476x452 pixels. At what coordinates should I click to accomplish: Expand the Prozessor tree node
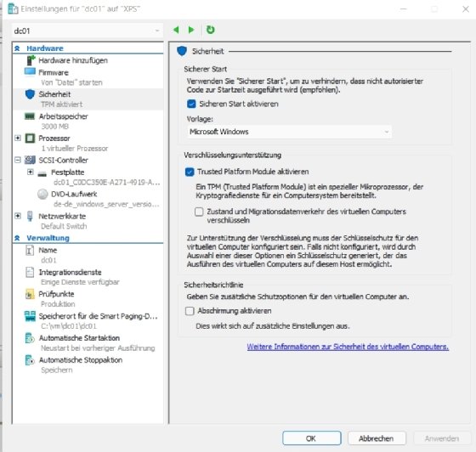[x=18, y=138]
